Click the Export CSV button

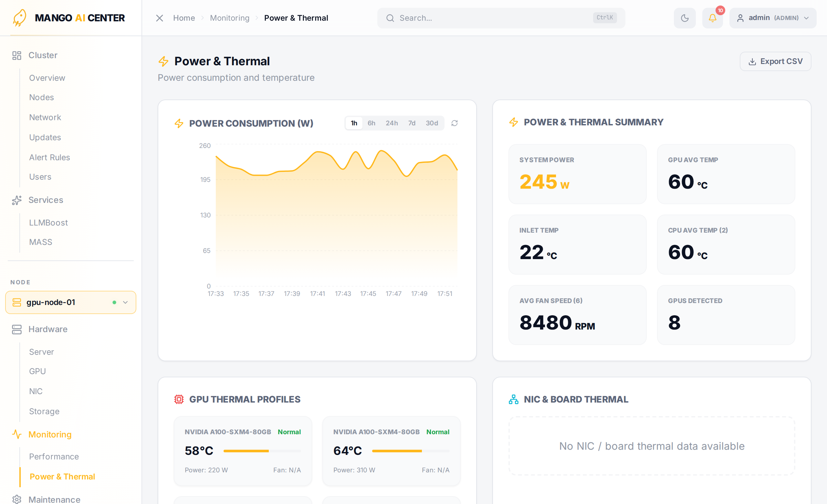[775, 61]
